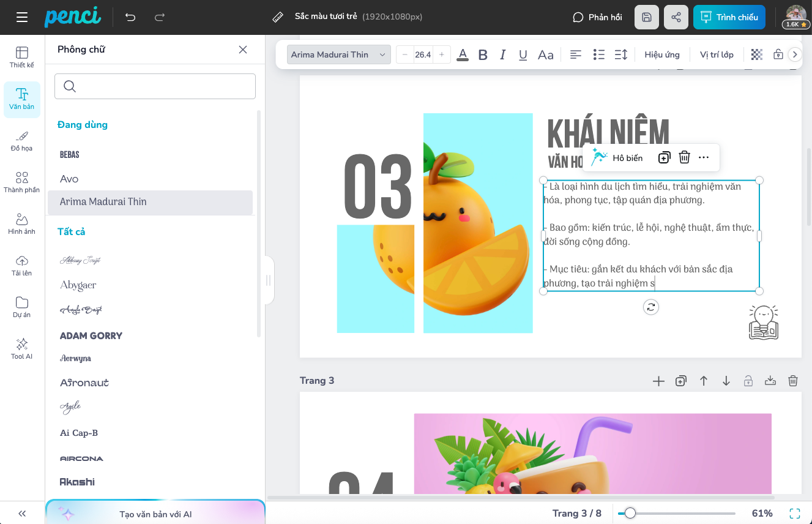Click the Tạo văn bản với AI button
Image resolution: width=812 pixels, height=524 pixels.
point(155,514)
